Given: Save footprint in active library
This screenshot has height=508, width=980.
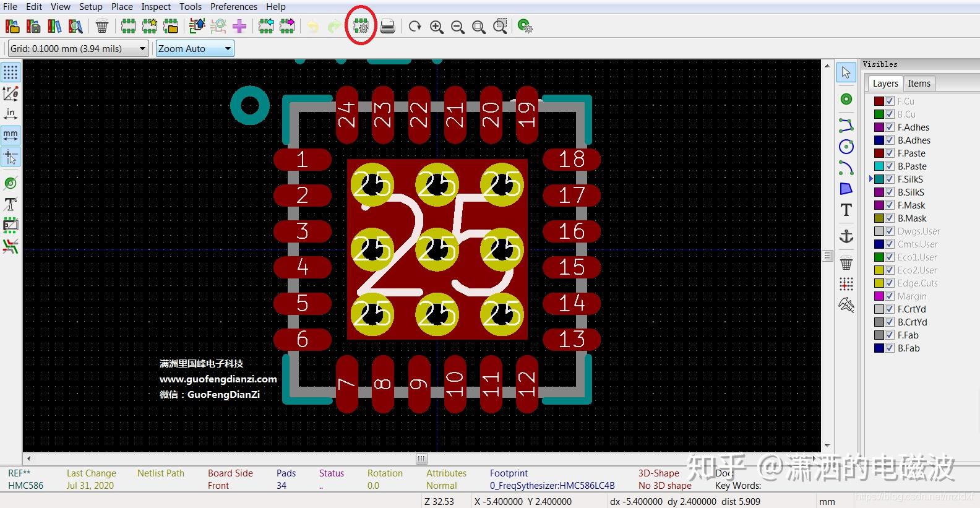Looking at the screenshot, I should pos(33,26).
